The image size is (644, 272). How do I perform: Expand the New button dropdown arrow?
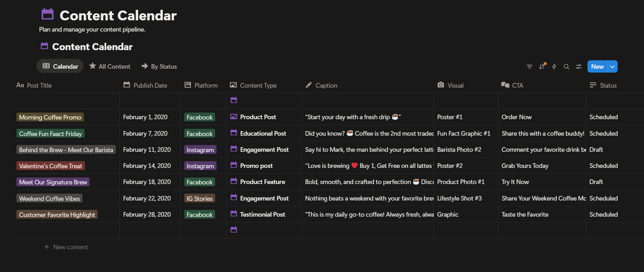[612, 67]
